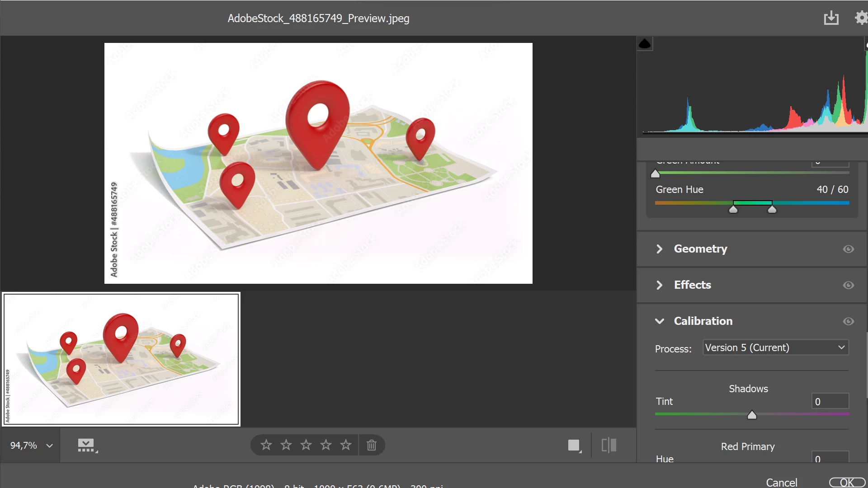Screen dimensions: 868x488
Task: Toggle the shadow clipping warning triangle
Action: (645, 44)
